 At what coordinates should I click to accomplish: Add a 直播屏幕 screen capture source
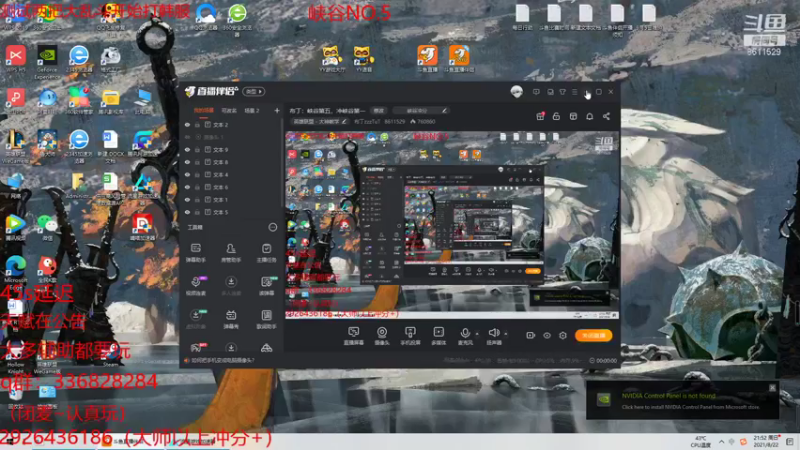[353, 336]
